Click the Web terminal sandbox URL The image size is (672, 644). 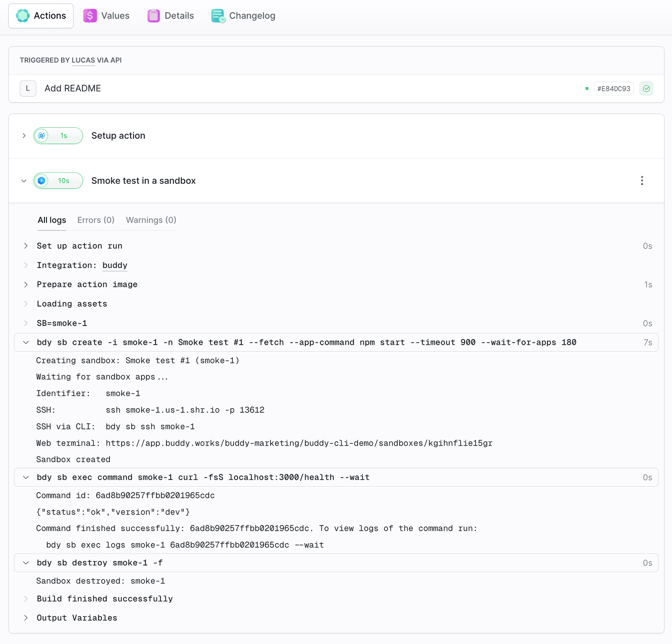(299, 443)
